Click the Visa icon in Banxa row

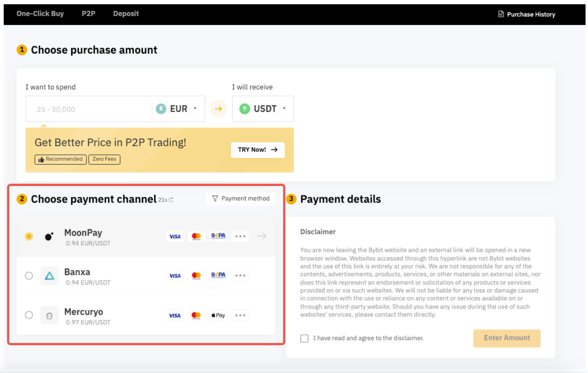(175, 276)
